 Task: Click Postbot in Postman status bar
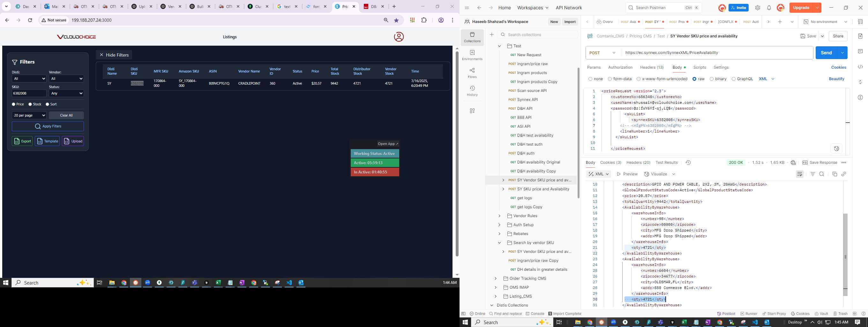[x=726, y=314]
